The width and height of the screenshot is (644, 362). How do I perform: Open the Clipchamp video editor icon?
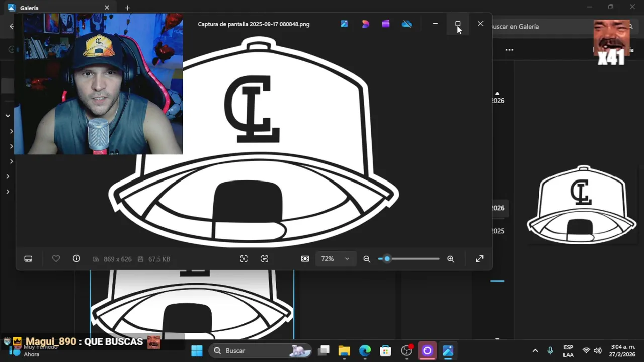[386, 24]
